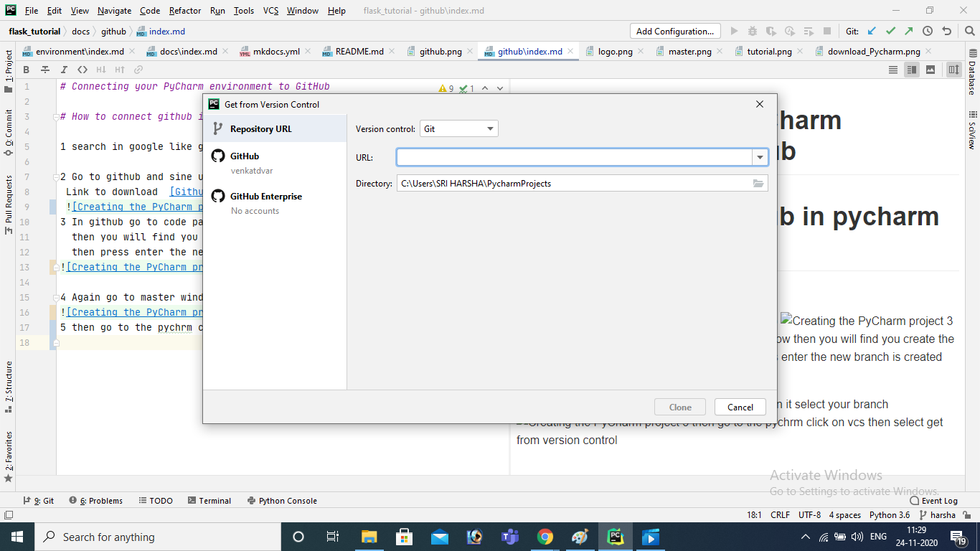This screenshot has height=551, width=980.
Task: Show editor-only Markdown view
Action: pyautogui.click(x=892, y=70)
